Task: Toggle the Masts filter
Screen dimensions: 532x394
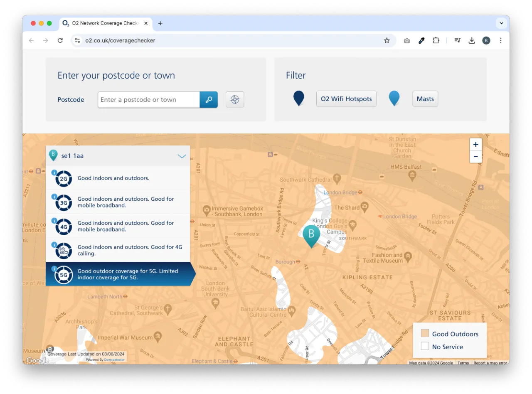Action: tap(425, 99)
